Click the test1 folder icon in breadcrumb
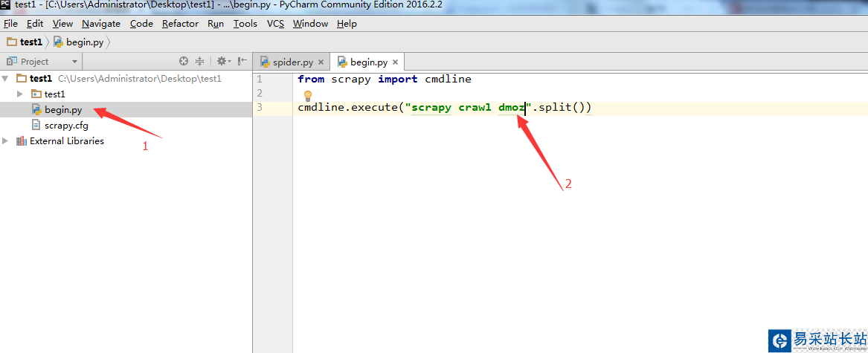The width and height of the screenshot is (868, 353). (x=12, y=42)
